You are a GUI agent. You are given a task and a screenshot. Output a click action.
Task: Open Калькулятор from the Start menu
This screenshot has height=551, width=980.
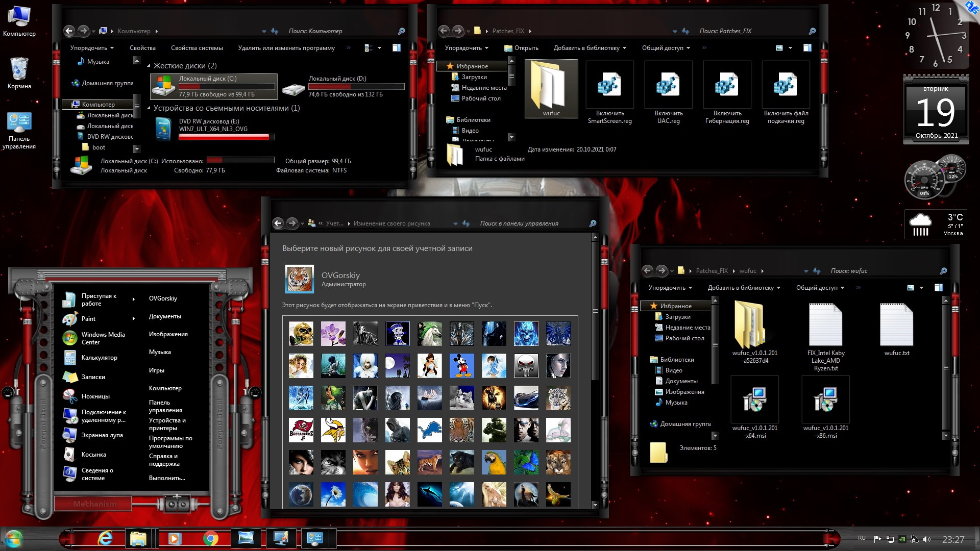(99, 358)
